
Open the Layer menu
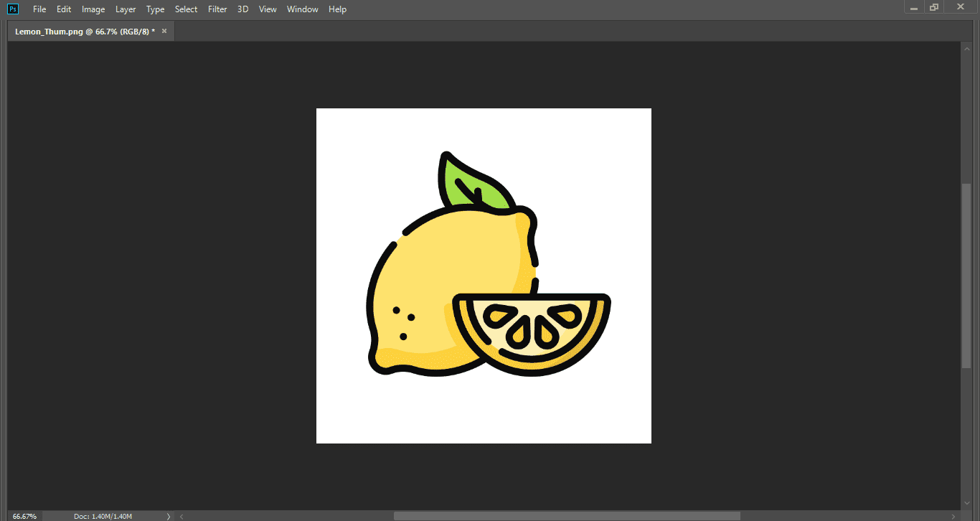click(x=126, y=9)
